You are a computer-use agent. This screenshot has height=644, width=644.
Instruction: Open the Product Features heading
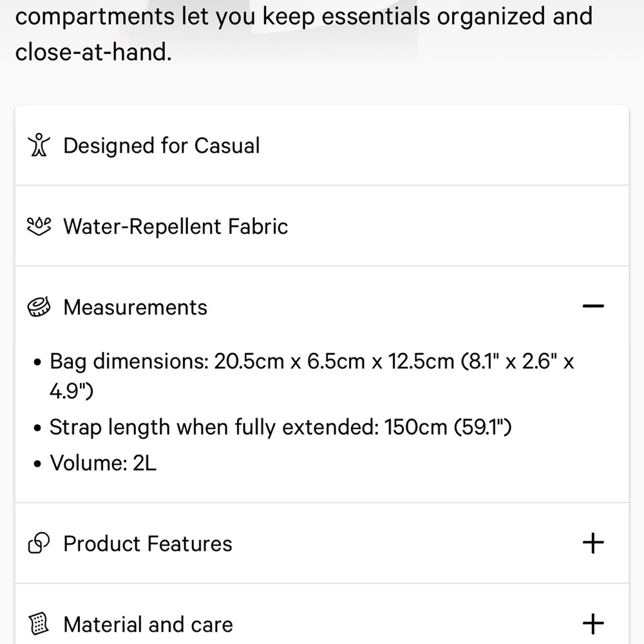pos(147,544)
